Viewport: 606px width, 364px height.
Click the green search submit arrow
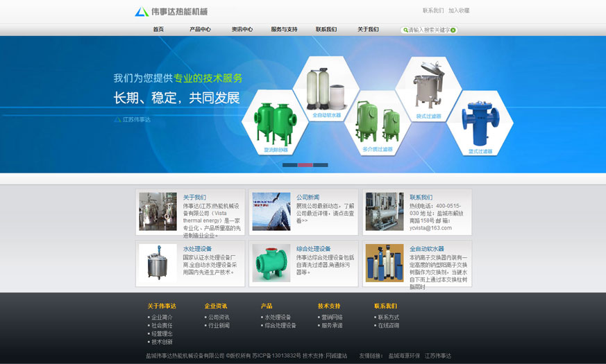[453, 30]
